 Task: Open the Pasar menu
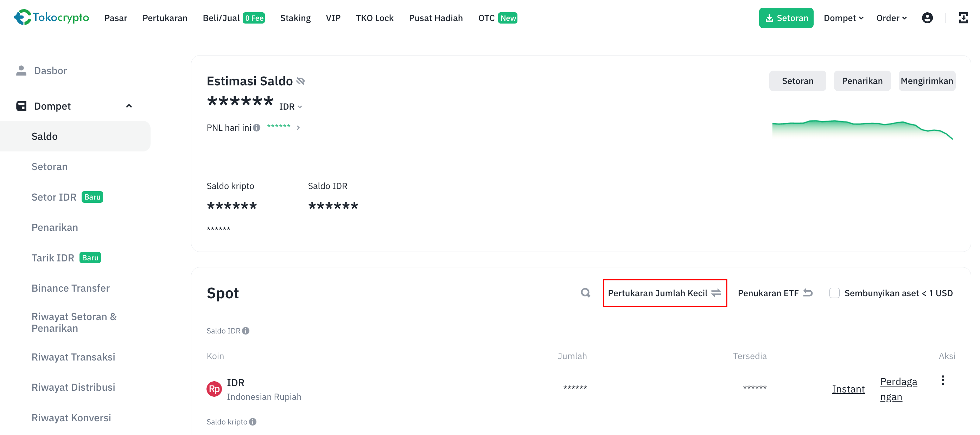pyautogui.click(x=116, y=18)
